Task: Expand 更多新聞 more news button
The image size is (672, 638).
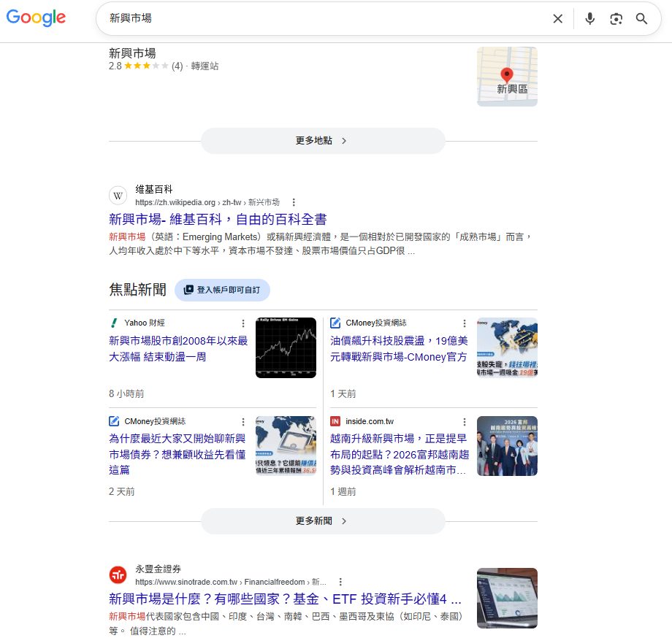Action: tap(323, 521)
